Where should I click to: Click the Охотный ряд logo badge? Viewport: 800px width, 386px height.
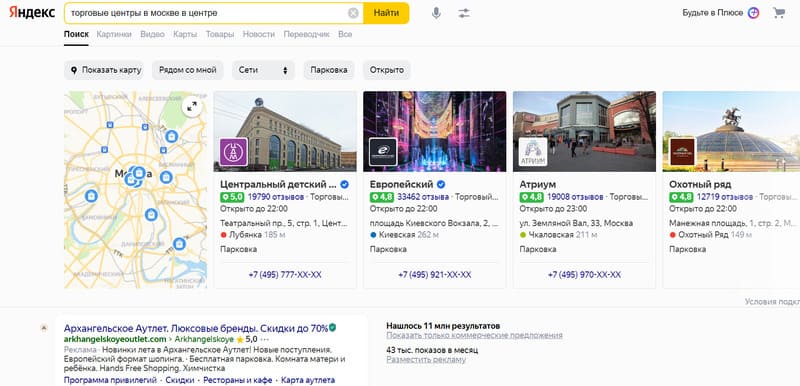point(682,152)
